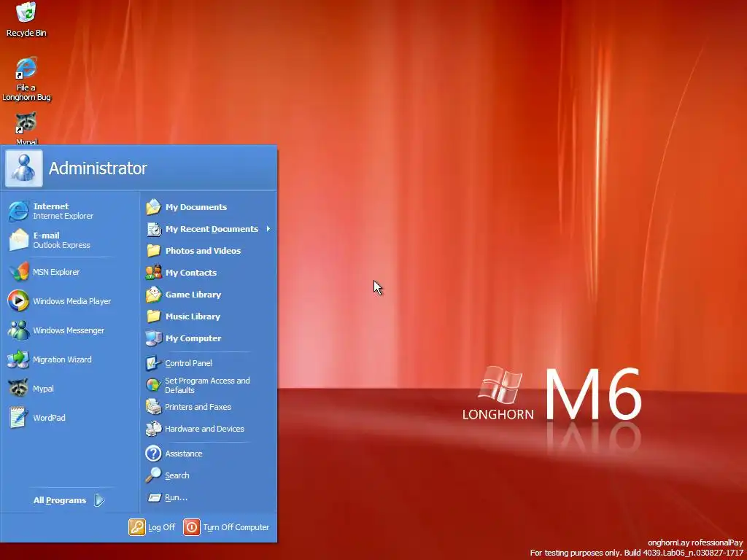Select MSN Explorer text label
The width and height of the screenshot is (747, 560).
click(56, 272)
